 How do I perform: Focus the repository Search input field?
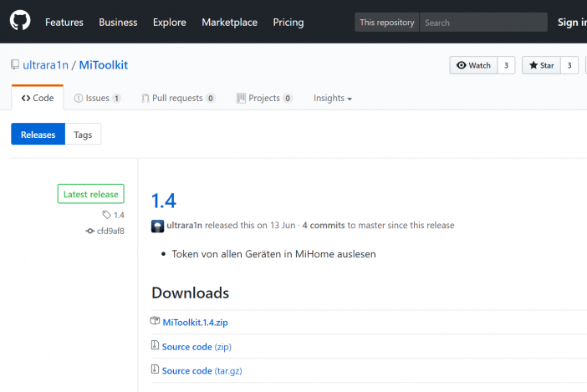click(483, 23)
